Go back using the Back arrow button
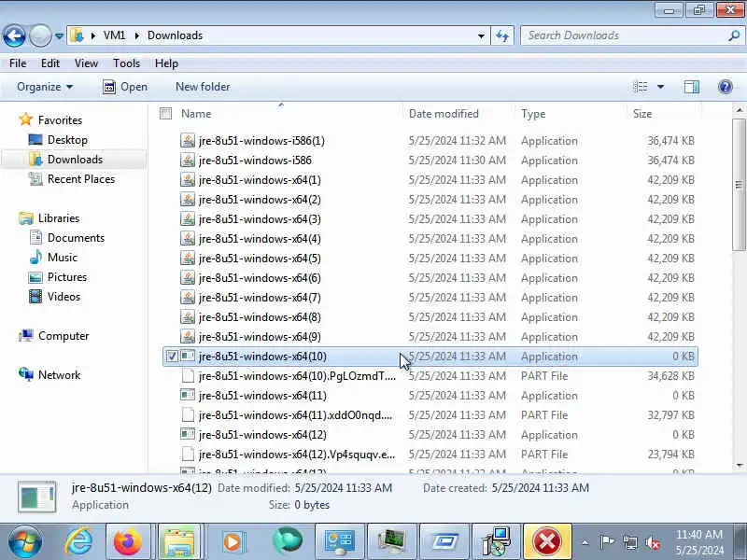This screenshot has height=560, width=747. (14, 35)
